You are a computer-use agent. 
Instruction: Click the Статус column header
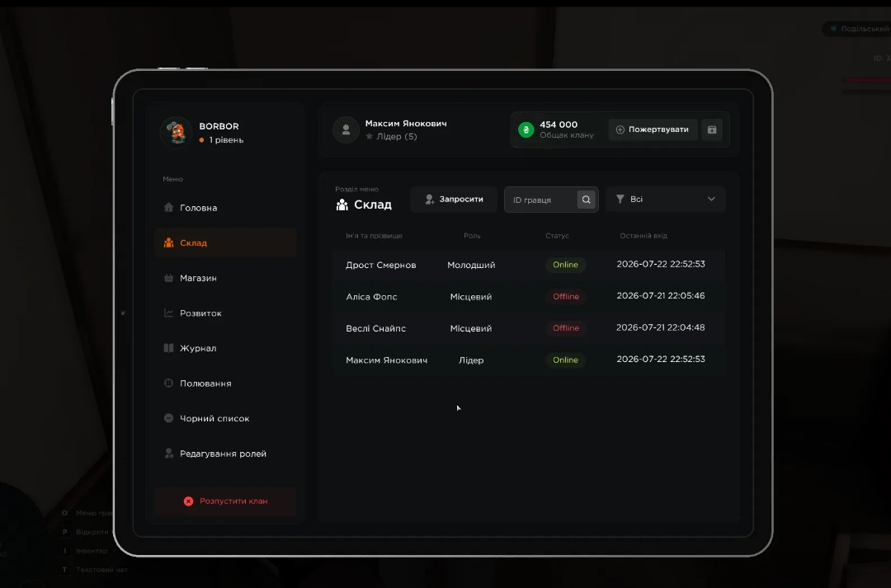pos(557,236)
